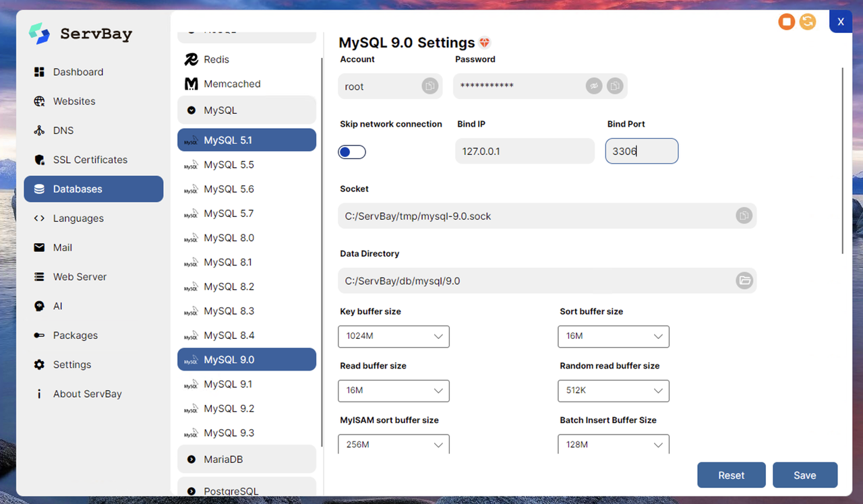The width and height of the screenshot is (863, 504).
Task: Click the orange stop service icon
Action: [786, 22]
